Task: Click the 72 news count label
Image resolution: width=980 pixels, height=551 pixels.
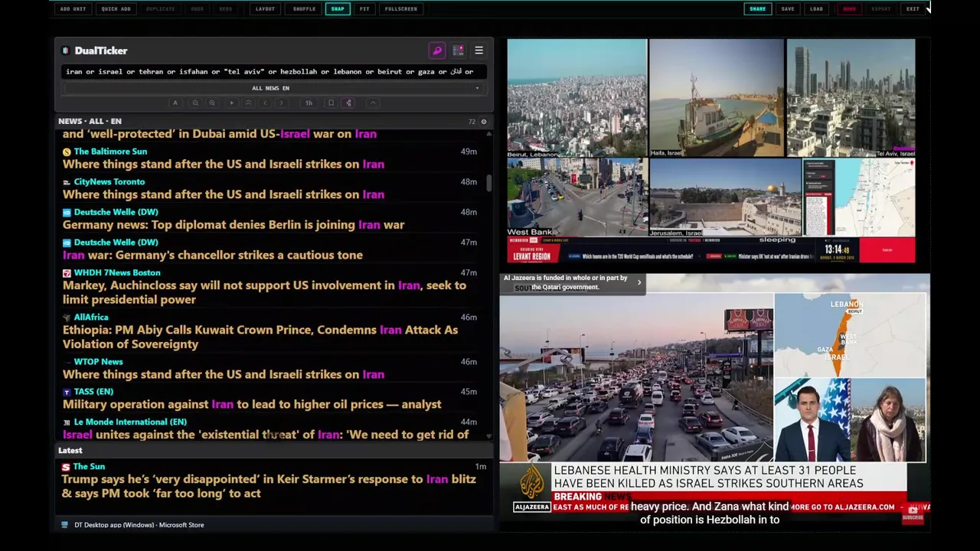Action: click(x=472, y=122)
